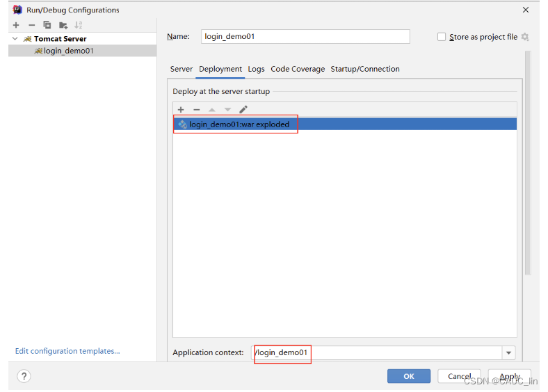This screenshot has height=392, width=548.
Task: Click the dialog's vertical scrollbar
Action: [x=528, y=163]
